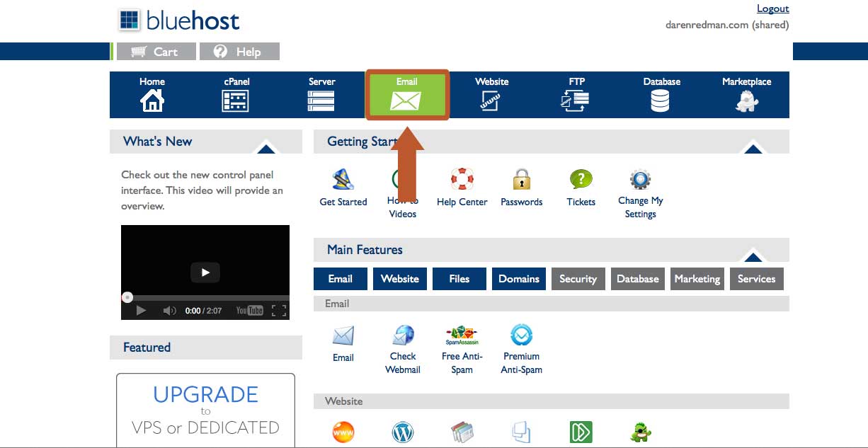The image size is (868, 448).
Task: Click the small play control in video bar
Action: tap(140, 310)
